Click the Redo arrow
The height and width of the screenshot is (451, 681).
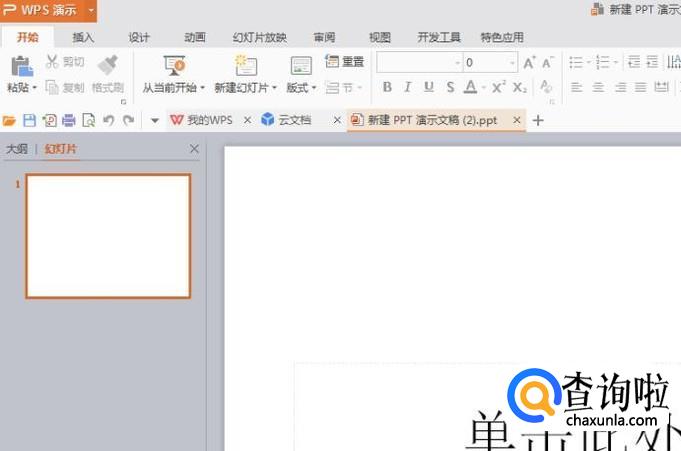pyautogui.click(x=129, y=120)
